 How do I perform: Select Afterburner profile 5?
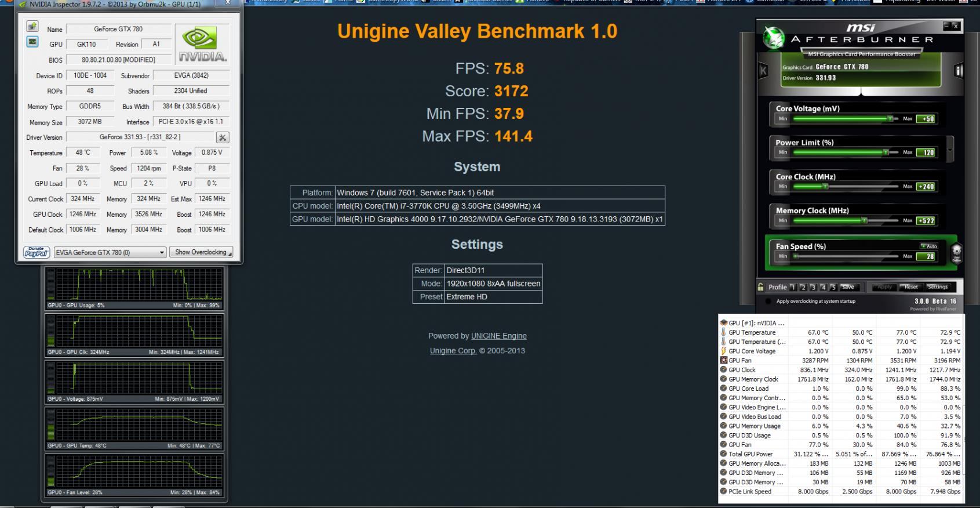point(833,287)
